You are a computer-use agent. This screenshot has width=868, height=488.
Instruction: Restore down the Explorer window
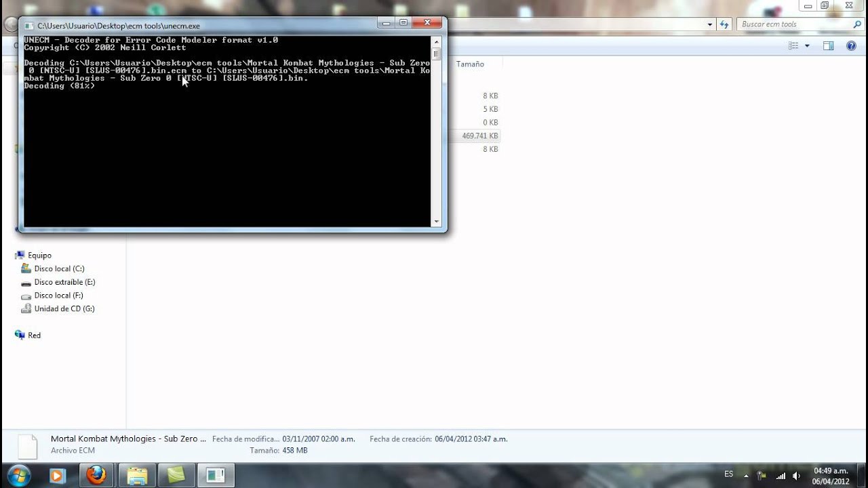(x=825, y=5)
